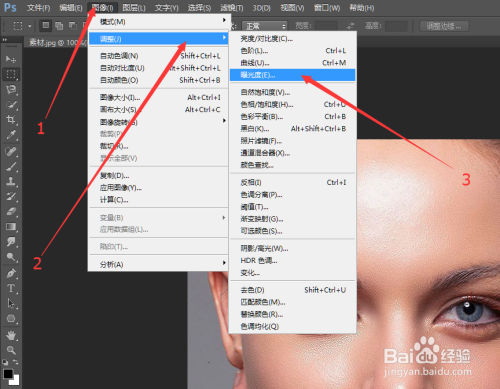Viewport: 500px width, 389px height.
Task: Select the Zoom tool
Action: 11,350
